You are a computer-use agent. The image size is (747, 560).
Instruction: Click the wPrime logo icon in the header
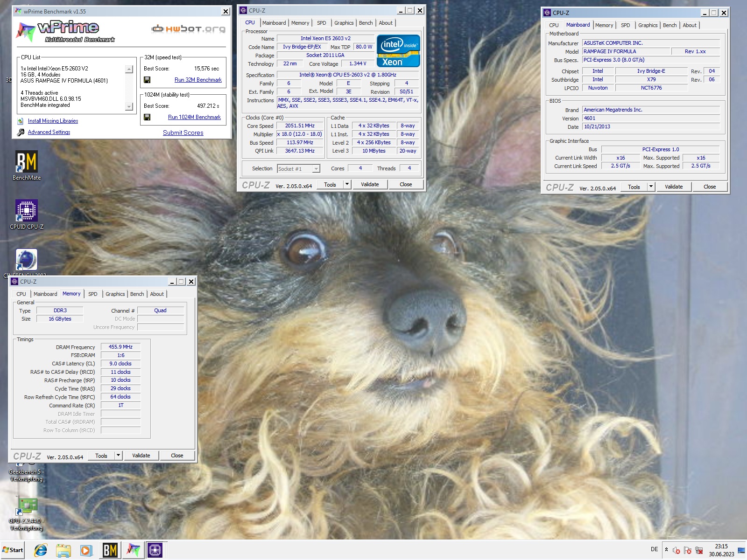tap(26, 31)
